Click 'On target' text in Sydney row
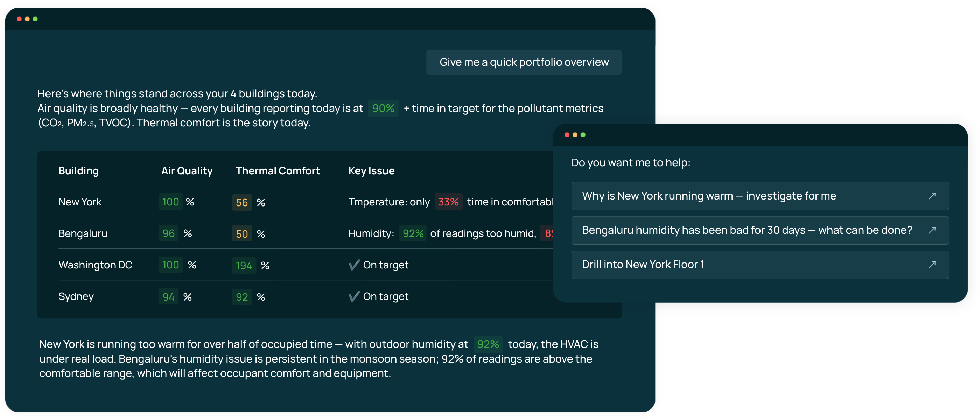Viewport: 980px width, 420px height. (x=386, y=296)
